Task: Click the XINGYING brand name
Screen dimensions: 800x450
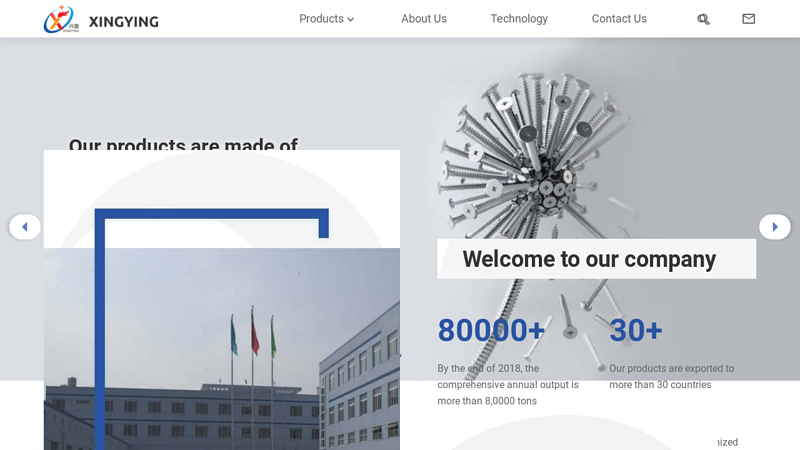Action: [123, 21]
